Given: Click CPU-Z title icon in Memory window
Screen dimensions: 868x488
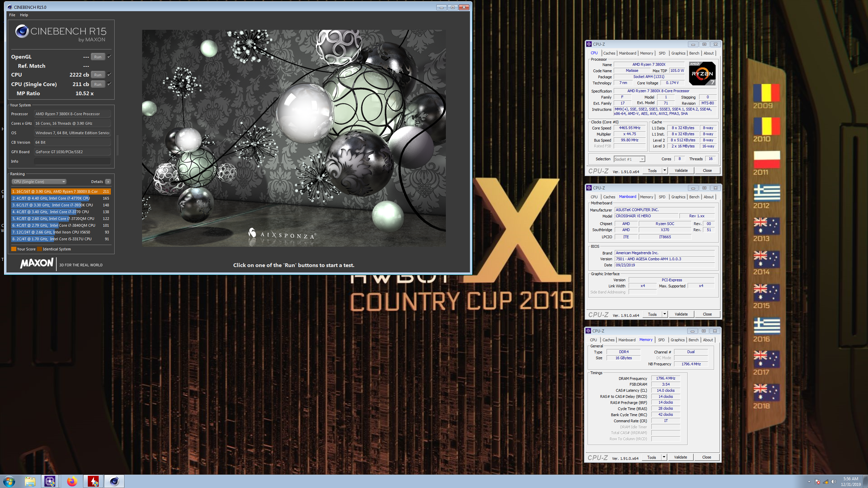Looking at the screenshot, I should (x=588, y=331).
